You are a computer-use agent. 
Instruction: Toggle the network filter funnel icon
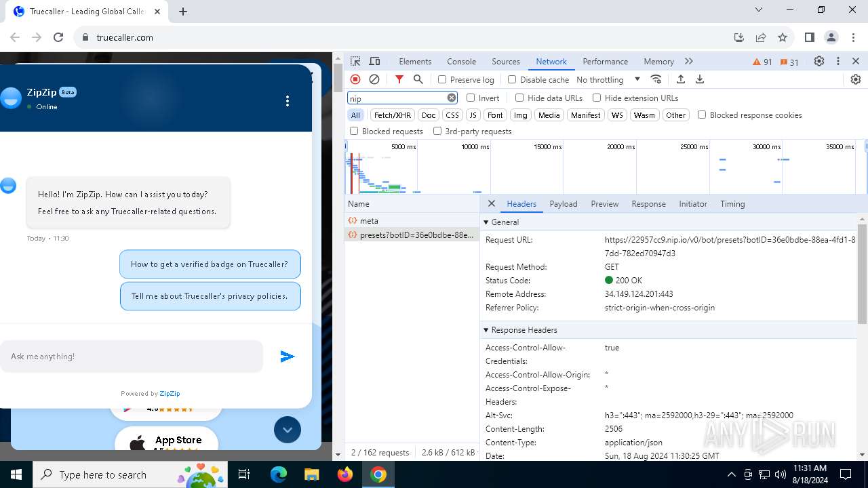(x=399, y=79)
